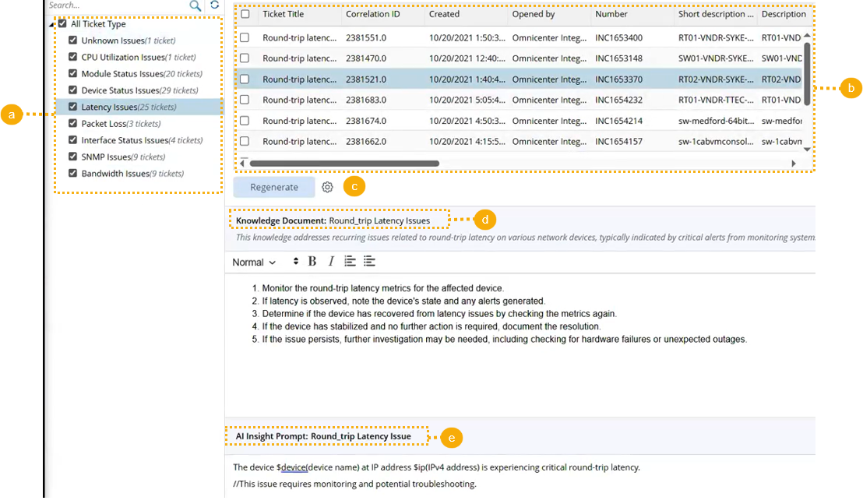Toggle the select-all tickets header checkbox

tap(245, 14)
